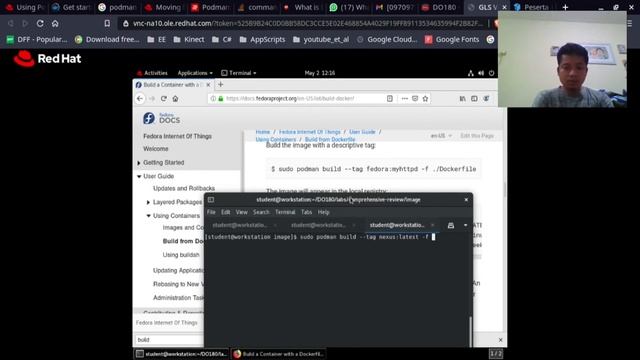Open GNOME power menu icon
Image resolution: width=640 pixels, height=360 pixels.
click(x=491, y=73)
